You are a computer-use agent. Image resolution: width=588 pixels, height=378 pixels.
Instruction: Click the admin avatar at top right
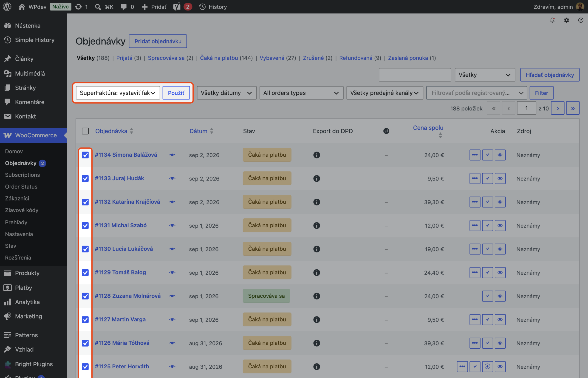point(580,7)
